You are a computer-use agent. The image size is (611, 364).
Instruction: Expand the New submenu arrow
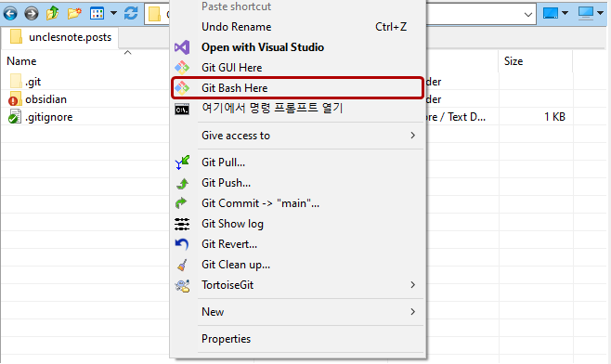point(412,312)
